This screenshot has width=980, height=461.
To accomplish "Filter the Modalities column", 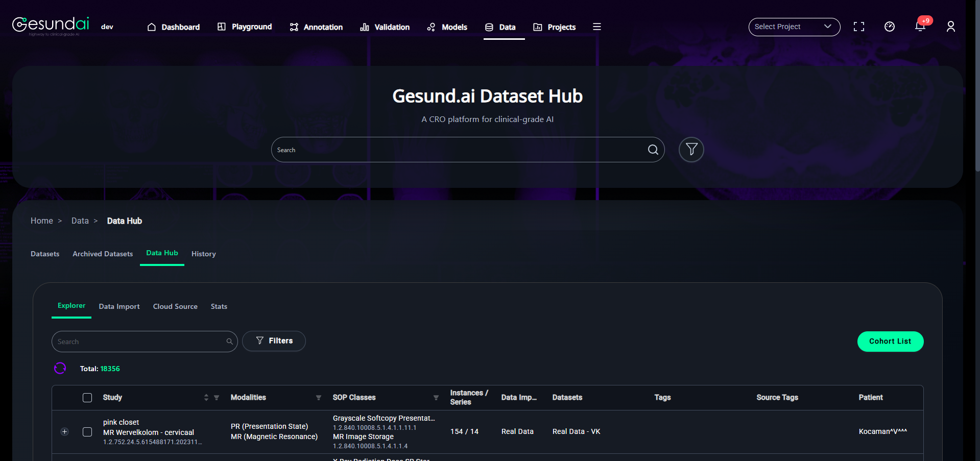I will [x=319, y=397].
